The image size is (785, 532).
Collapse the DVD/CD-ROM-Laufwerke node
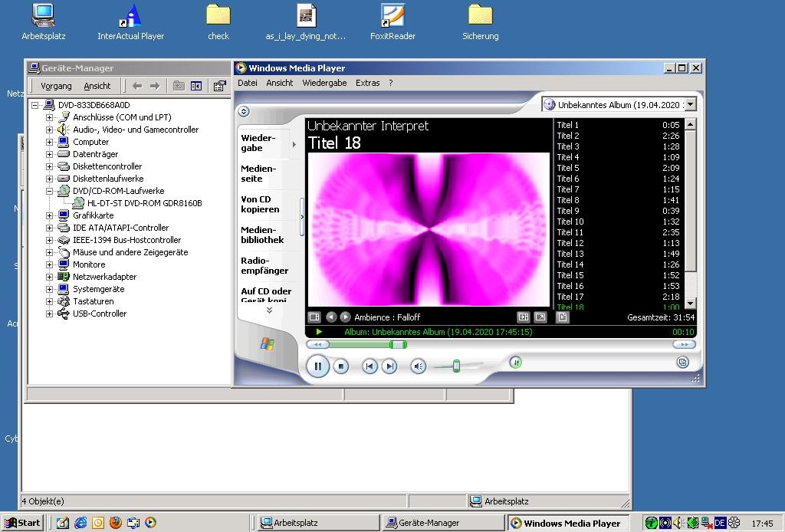[49, 191]
